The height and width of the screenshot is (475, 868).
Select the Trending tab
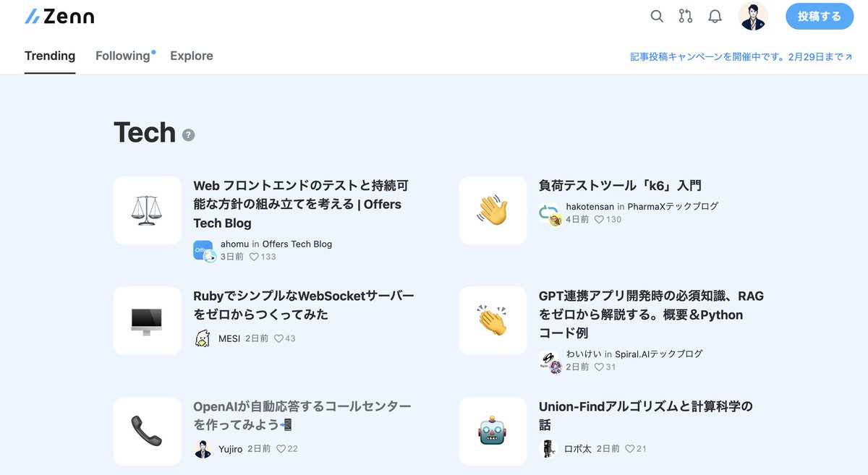tap(50, 56)
